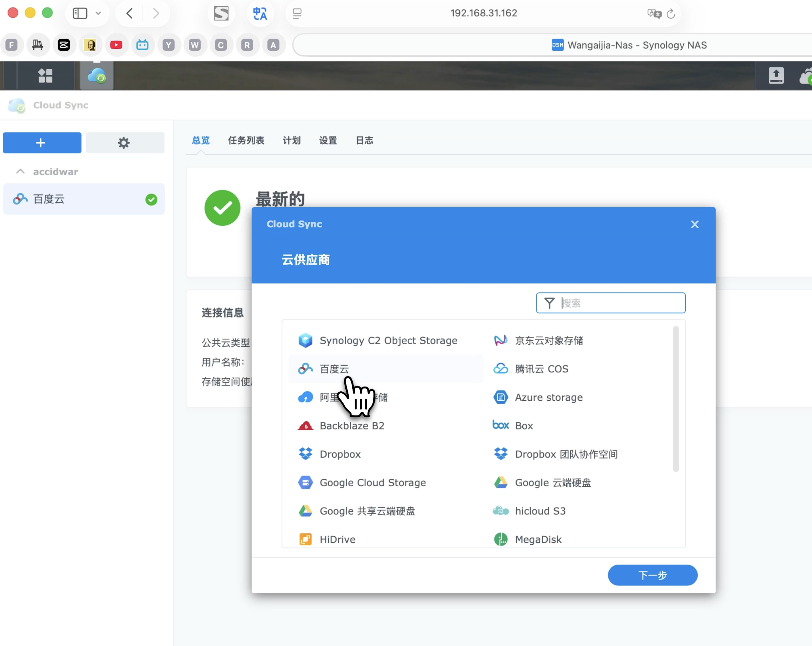The image size is (812, 646).
Task: Select 百度云 in provider list
Action: [x=386, y=369]
